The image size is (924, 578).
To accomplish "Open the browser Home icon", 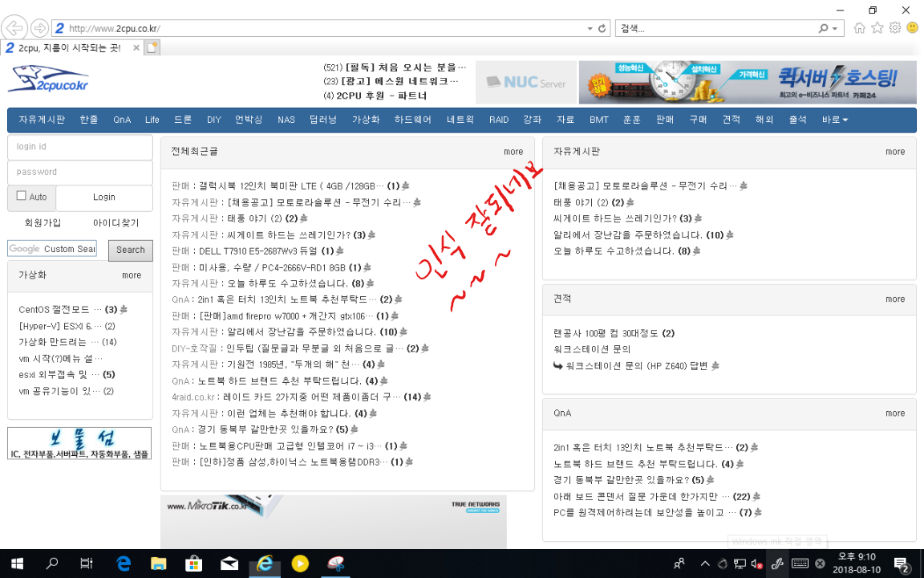I will tap(859, 28).
